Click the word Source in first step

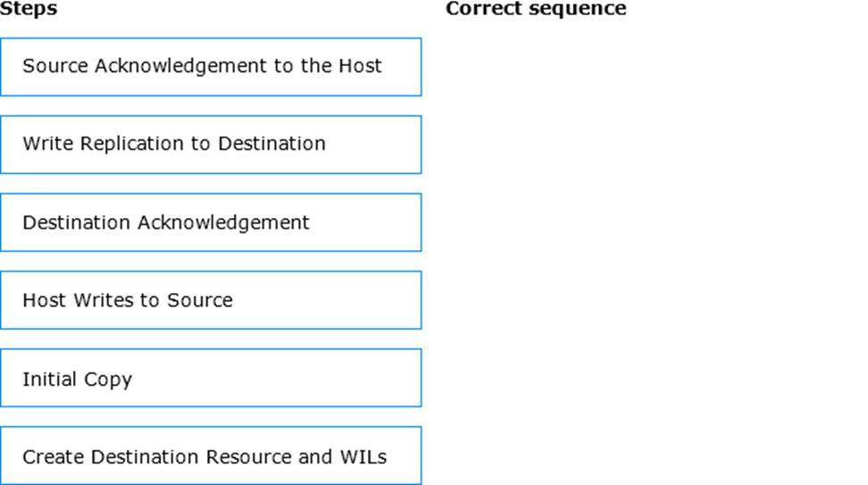[55, 66]
